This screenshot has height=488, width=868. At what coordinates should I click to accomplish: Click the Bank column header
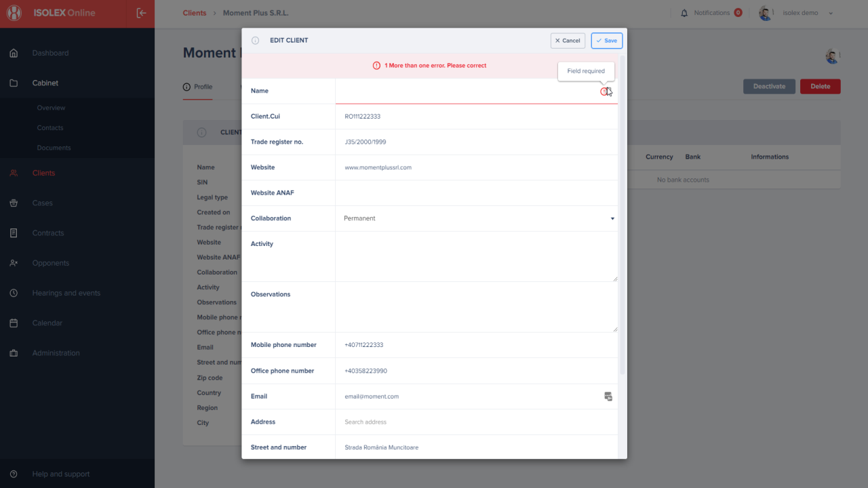[x=693, y=157]
